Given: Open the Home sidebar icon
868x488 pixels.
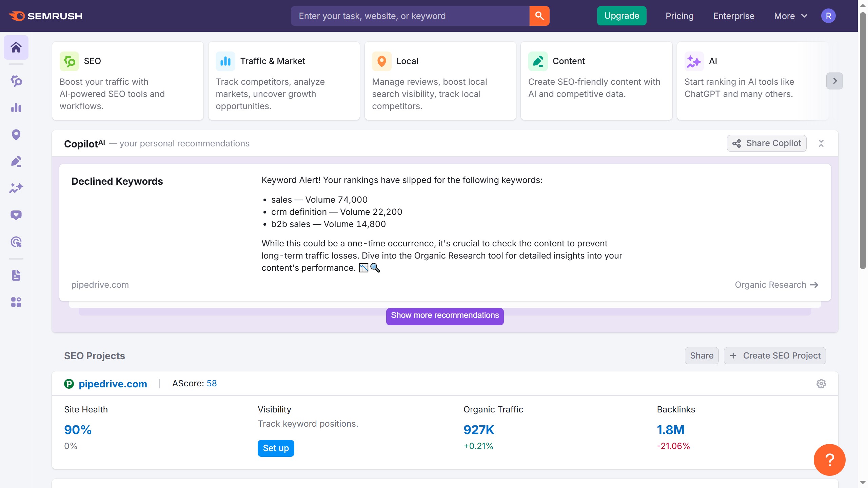Looking at the screenshot, I should [16, 47].
